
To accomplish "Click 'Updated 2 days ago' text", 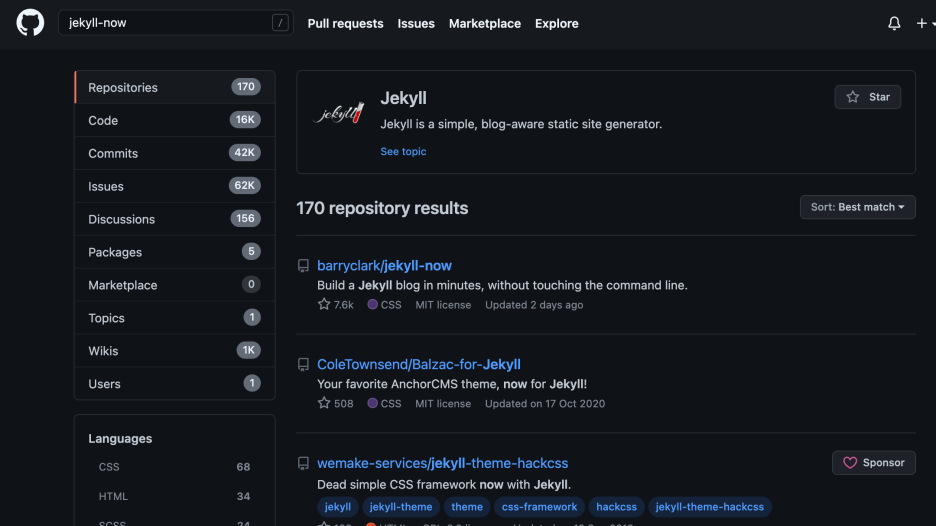I will pyautogui.click(x=534, y=304).
